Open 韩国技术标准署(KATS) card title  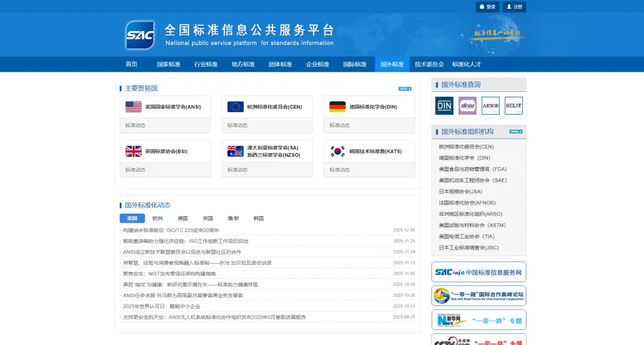(376, 152)
